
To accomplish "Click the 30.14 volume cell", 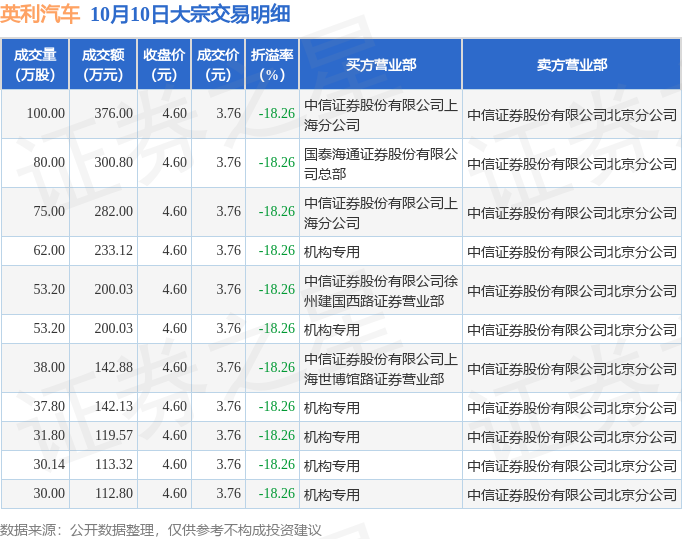I will point(48,465).
